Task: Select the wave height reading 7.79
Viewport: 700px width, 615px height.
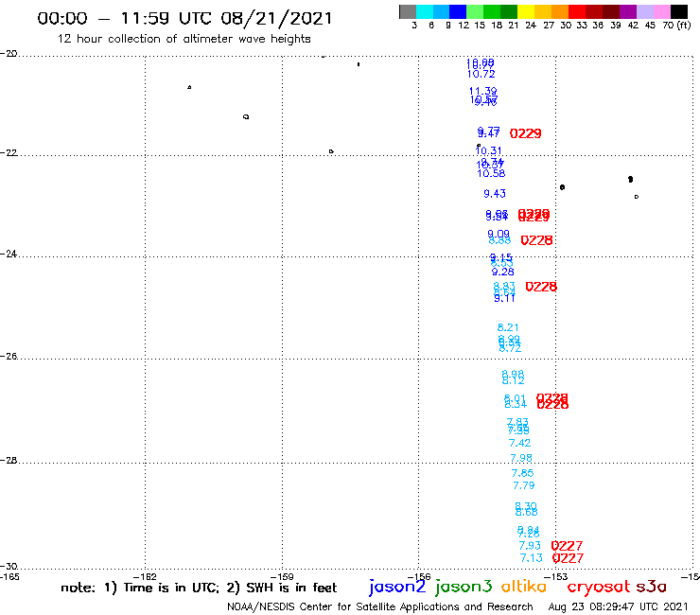Action: (524, 485)
